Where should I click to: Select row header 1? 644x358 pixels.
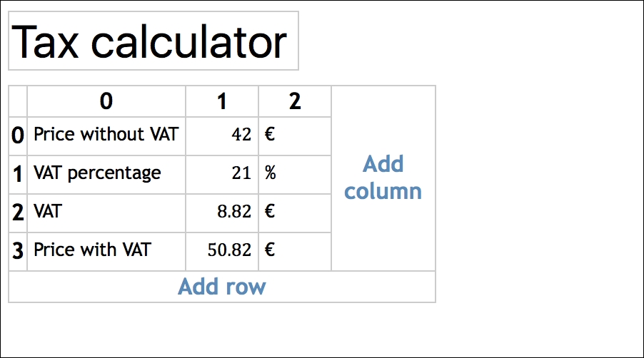point(18,174)
